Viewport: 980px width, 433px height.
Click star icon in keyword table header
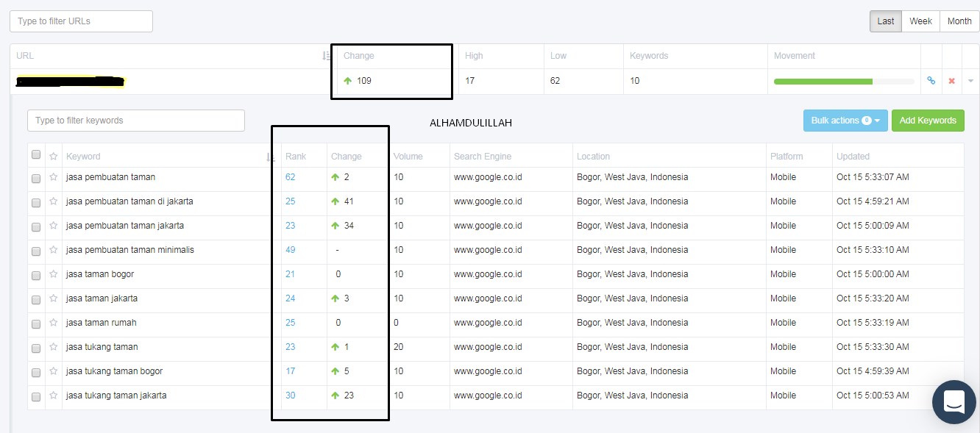tap(53, 156)
